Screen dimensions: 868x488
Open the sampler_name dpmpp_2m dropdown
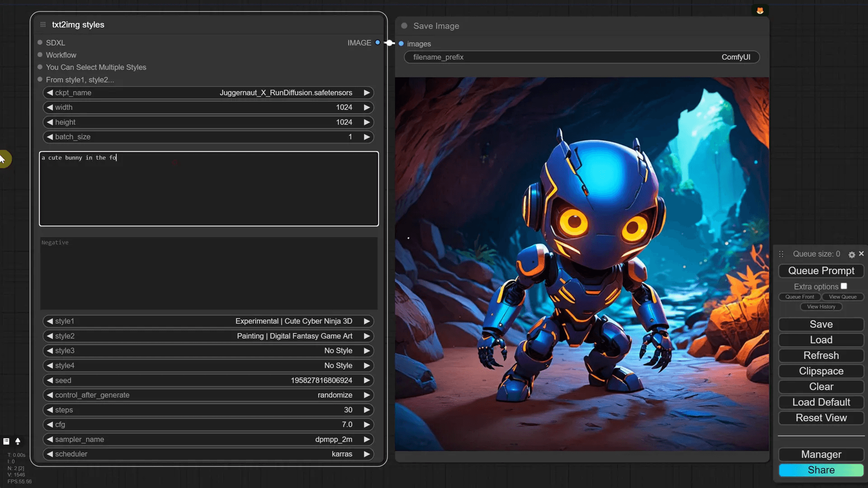click(208, 439)
